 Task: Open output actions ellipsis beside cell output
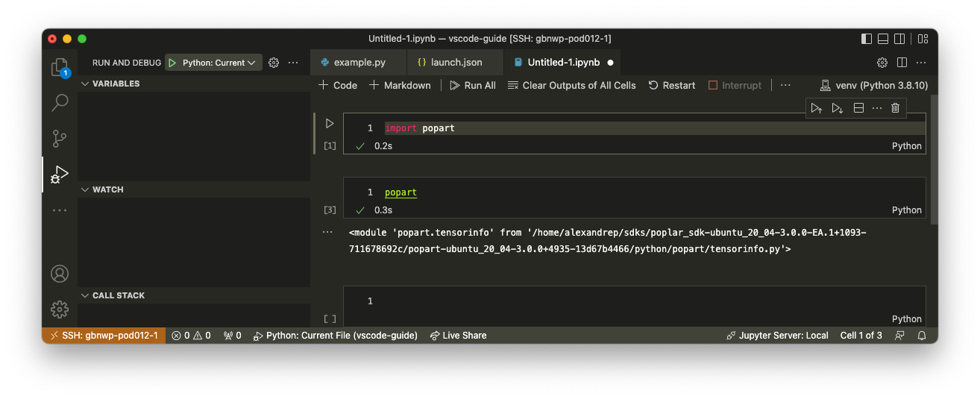(327, 233)
